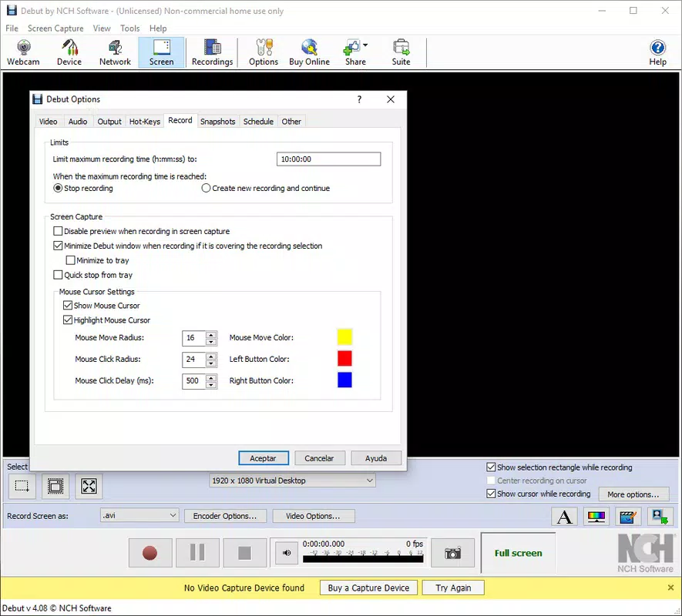Enable Quick stop from tray
Viewport: 682px width, 616px height.
click(58, 275)
